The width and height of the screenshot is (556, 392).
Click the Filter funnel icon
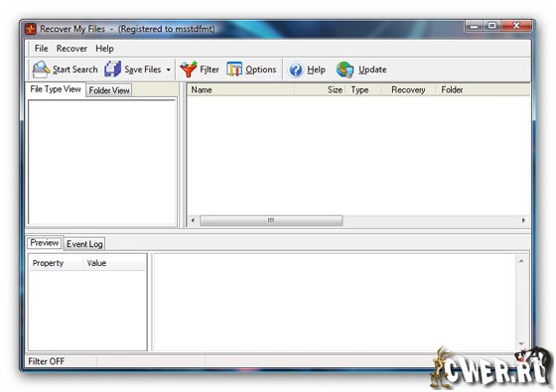click(188, 69)
